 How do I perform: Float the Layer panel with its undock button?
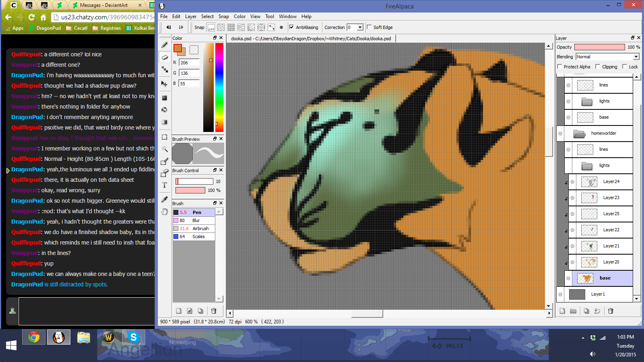coord(633,38)
